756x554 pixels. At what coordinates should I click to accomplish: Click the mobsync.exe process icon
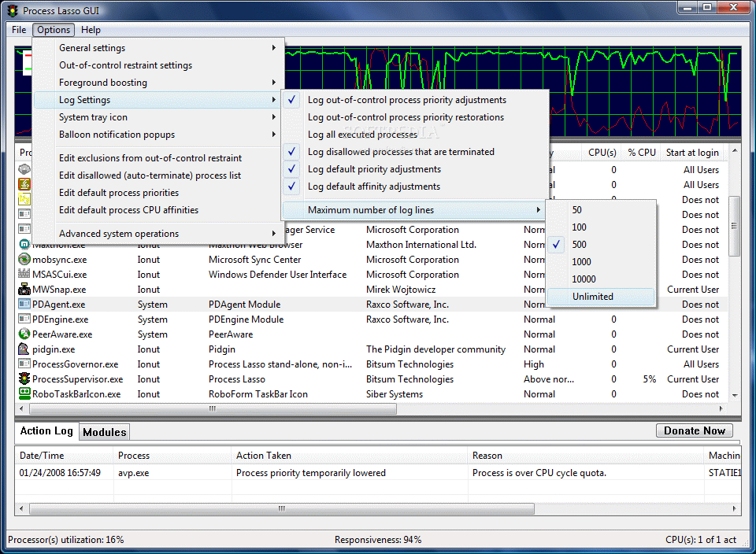click(x=24, y=259)
